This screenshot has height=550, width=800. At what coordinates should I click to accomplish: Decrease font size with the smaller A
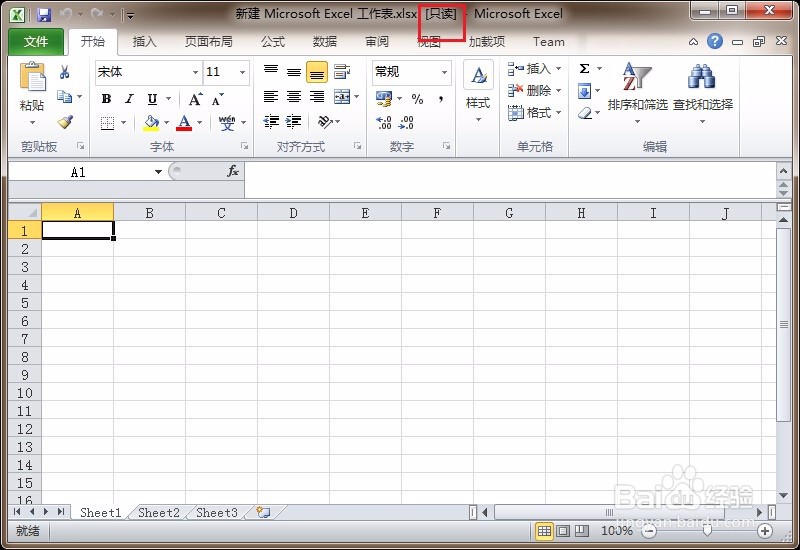tap(218, 98)
